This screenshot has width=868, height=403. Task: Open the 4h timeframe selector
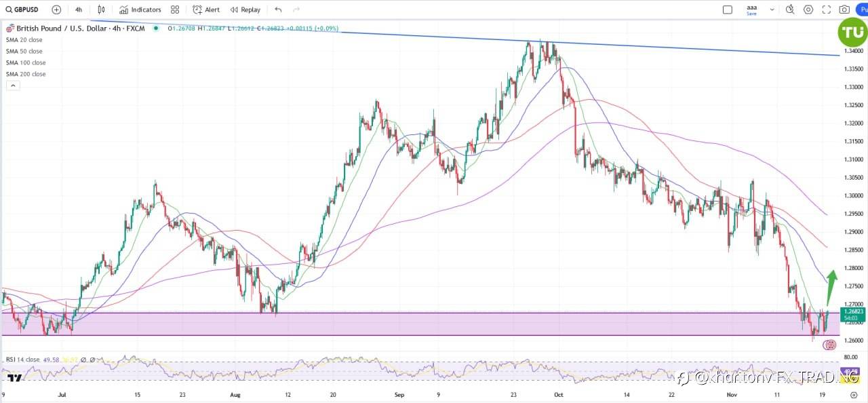pos(79,9)
